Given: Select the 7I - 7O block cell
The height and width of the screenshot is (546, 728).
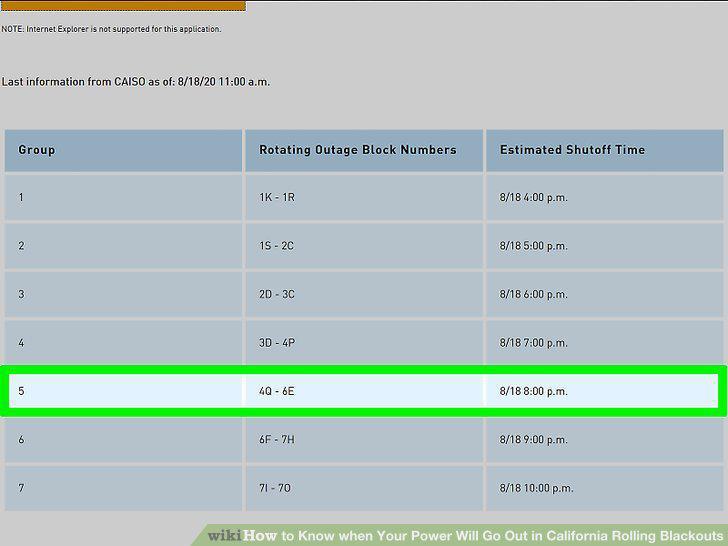Looking at the screenshot, I should 364,488.
